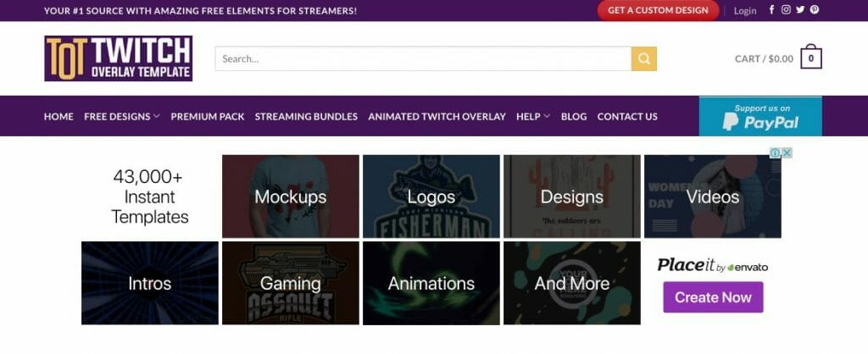The width and height of the screenshot is (868, 354).
Task: Click the 43,000+ Instant Templates text
Action: coord(149,196)
